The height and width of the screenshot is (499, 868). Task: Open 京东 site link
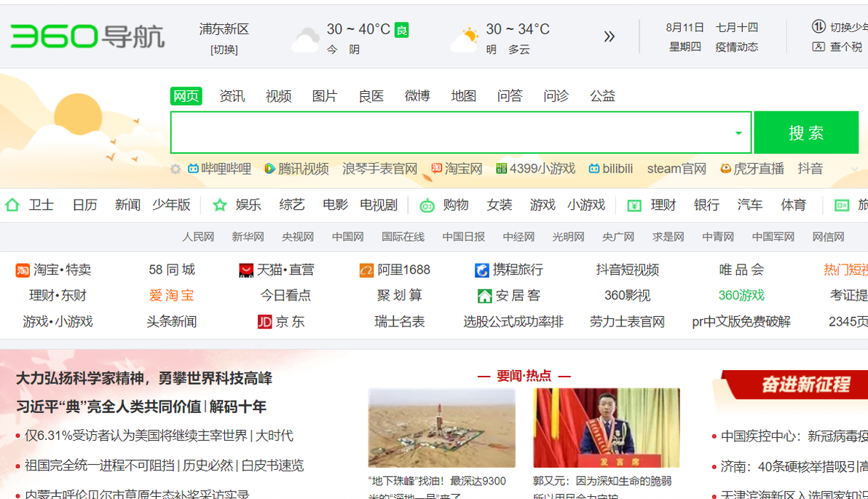coord(281,321)
